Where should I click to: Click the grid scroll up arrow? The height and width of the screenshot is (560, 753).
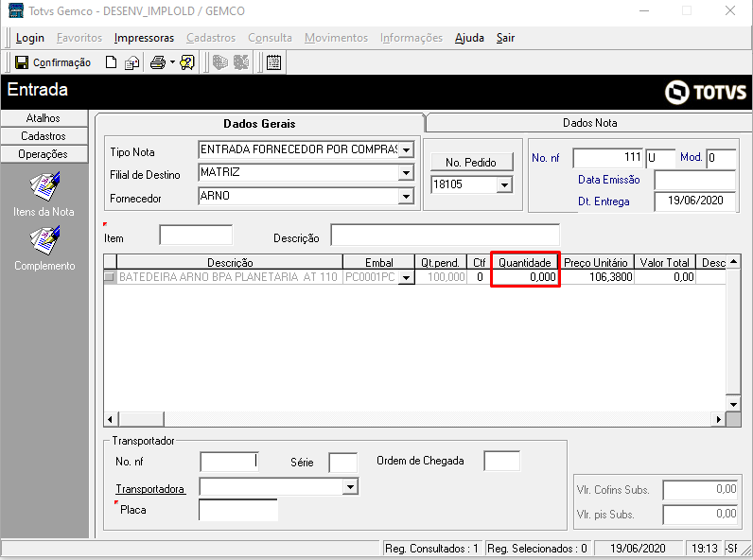click(x=733, y=262)
